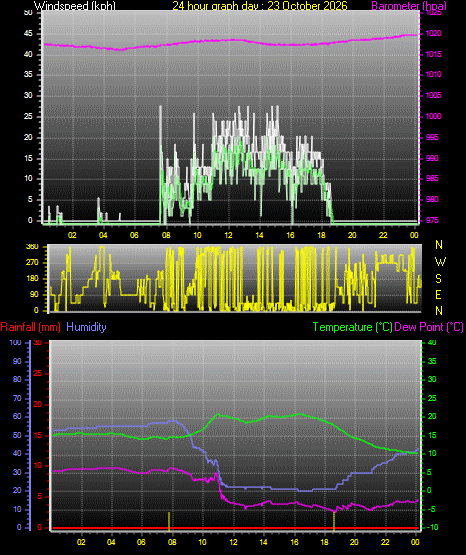Click the 'Rainfall (mm)' legend label
The width and height of the screenshot is (466, 555).
point(30,327)
